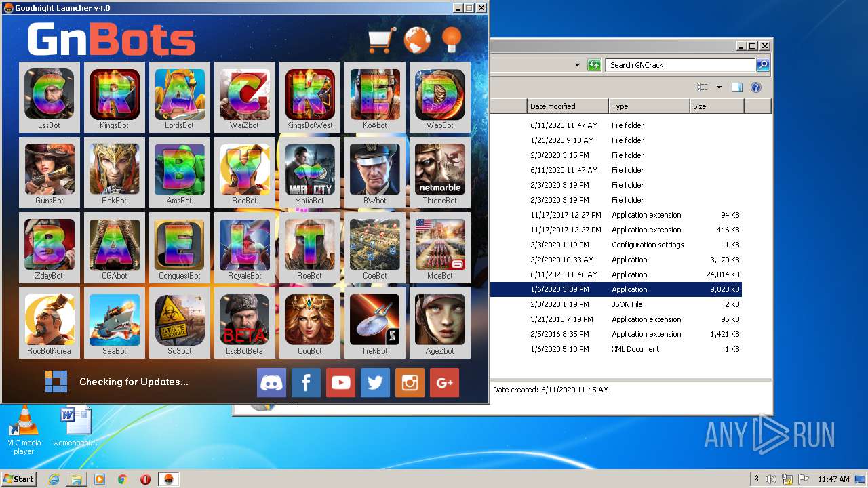Image resolution: width=868 pixels, height=488 pixels.
Task: Select the MafiaBot icon
Action: (310, 172)
